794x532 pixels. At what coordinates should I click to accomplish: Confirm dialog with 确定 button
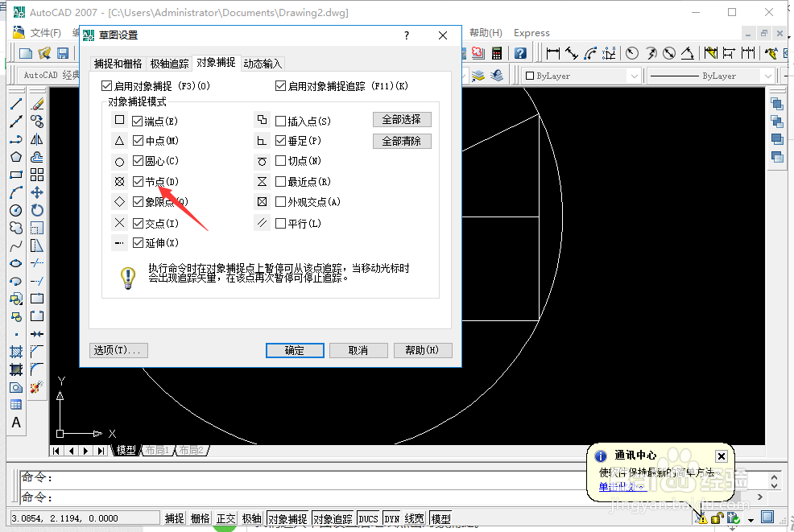click(295, 350)
